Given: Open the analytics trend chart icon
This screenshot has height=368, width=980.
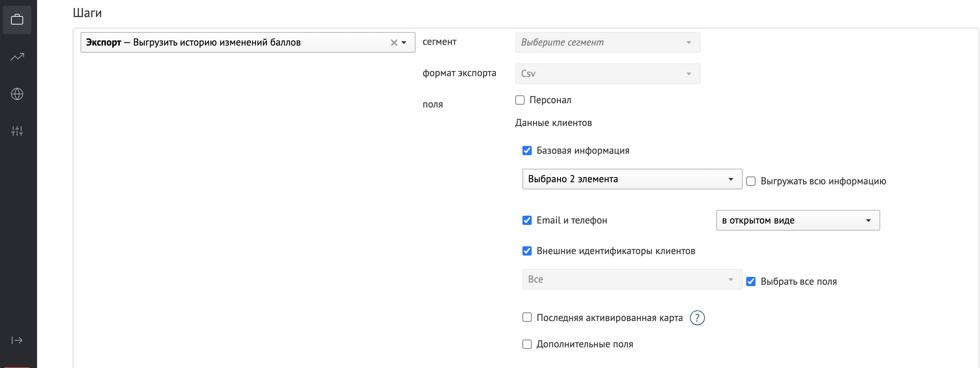Looking at the screenshot, I should [17, 57].
